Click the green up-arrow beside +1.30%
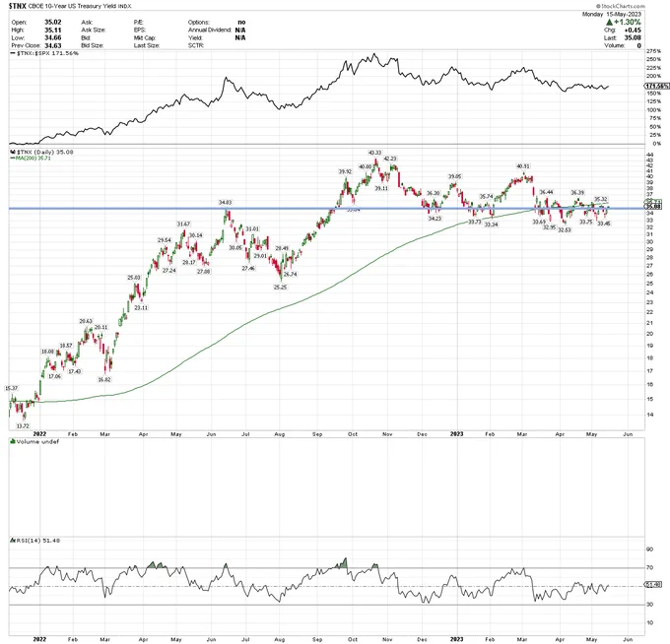Image resolution: width=670 pixels, height=644 pixels. click(610, 22)
